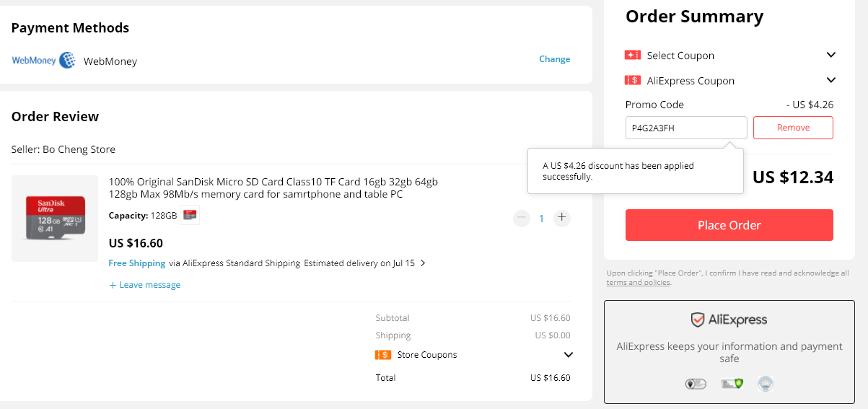Open the Free Shipping option details
The width and height of the screenshot is (868, 409).
(x=137, y=263)
